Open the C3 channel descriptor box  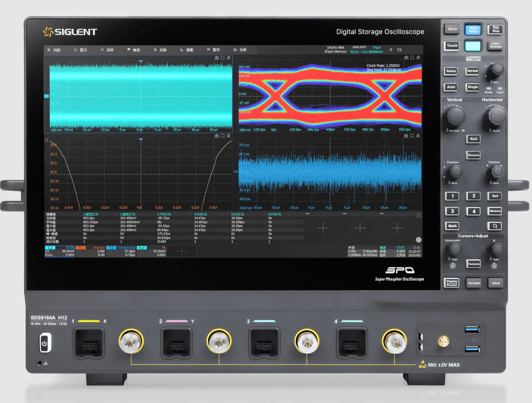coord(60,252)
